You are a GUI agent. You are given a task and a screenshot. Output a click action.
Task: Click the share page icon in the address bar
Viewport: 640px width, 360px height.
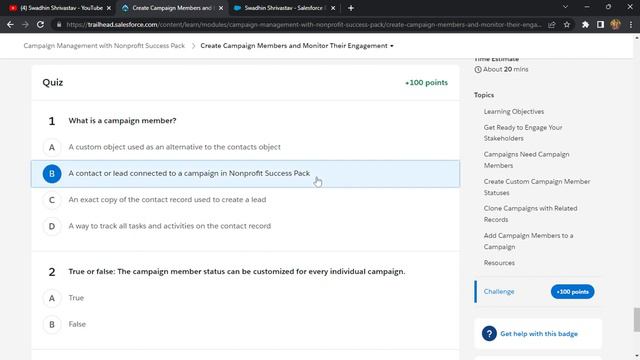tap(552, 24)
